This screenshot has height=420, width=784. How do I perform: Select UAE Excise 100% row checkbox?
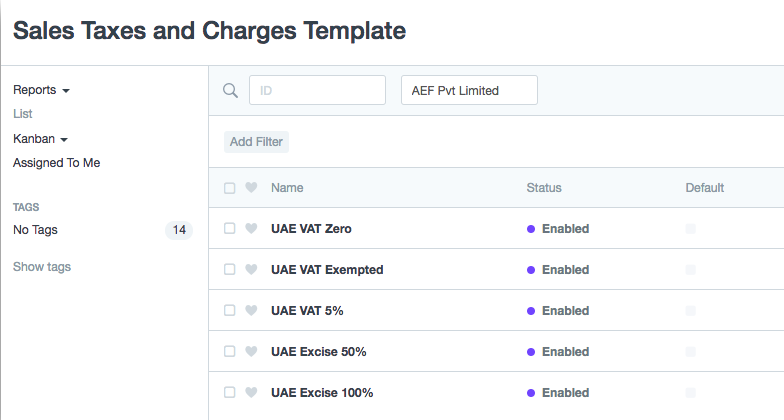[x=230, y=392]
